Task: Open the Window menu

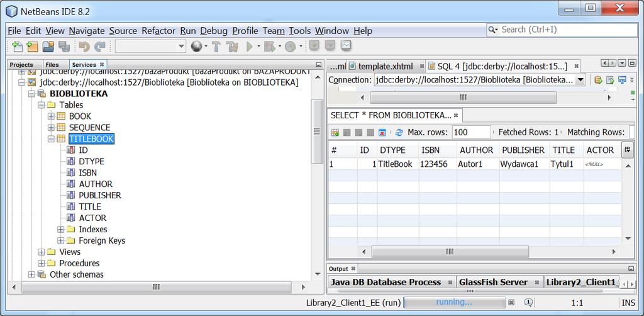Action: (x=332, y=31)
